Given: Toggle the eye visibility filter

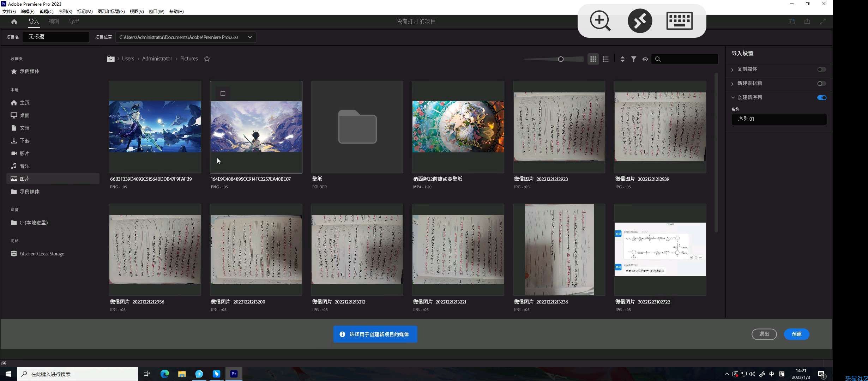Looking at the screenshot, I should coord(645,59).
